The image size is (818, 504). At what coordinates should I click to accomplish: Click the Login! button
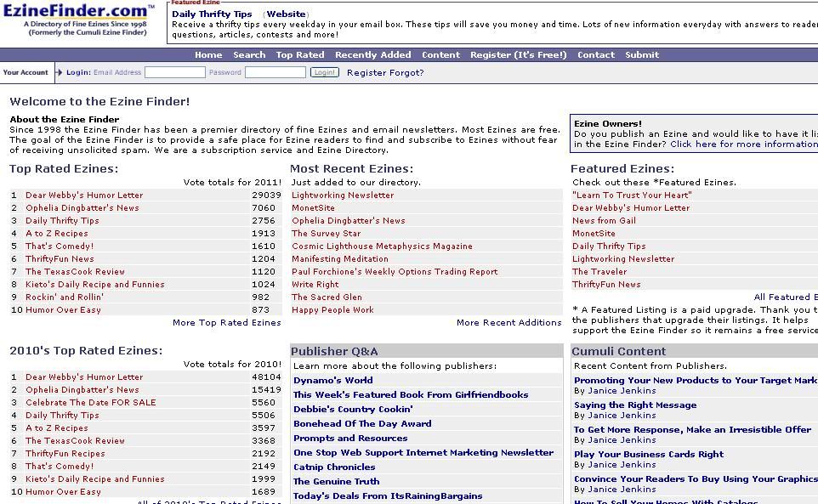click(x=325, y=72)
